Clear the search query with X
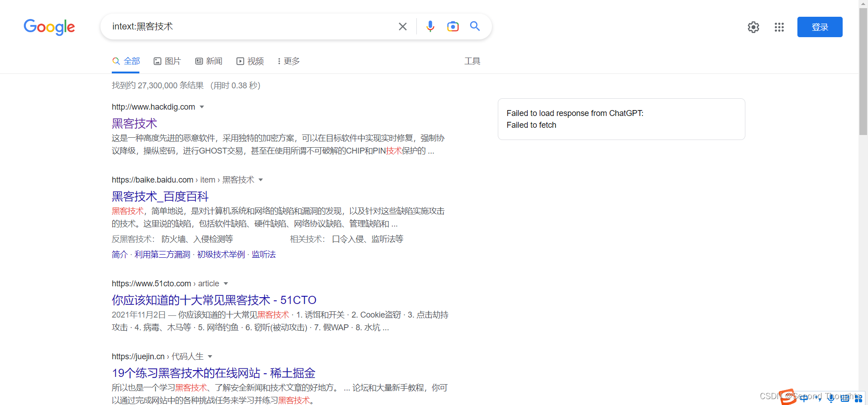The image size is (868, 405). point(402,27)
